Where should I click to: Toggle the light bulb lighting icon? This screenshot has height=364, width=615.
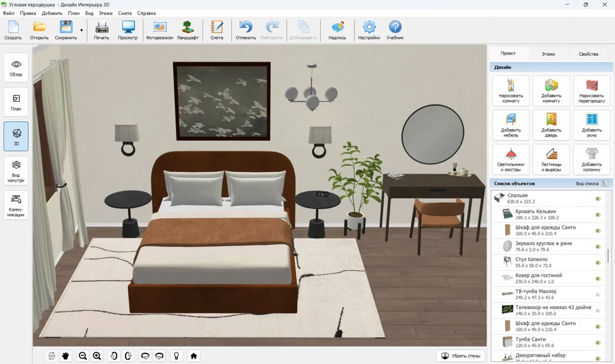(x=176, y=355)
